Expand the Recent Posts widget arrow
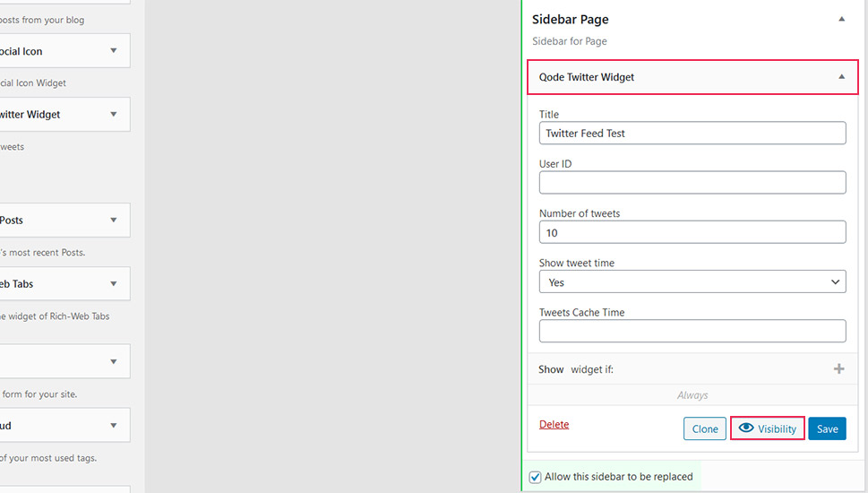 pos(114,220)
